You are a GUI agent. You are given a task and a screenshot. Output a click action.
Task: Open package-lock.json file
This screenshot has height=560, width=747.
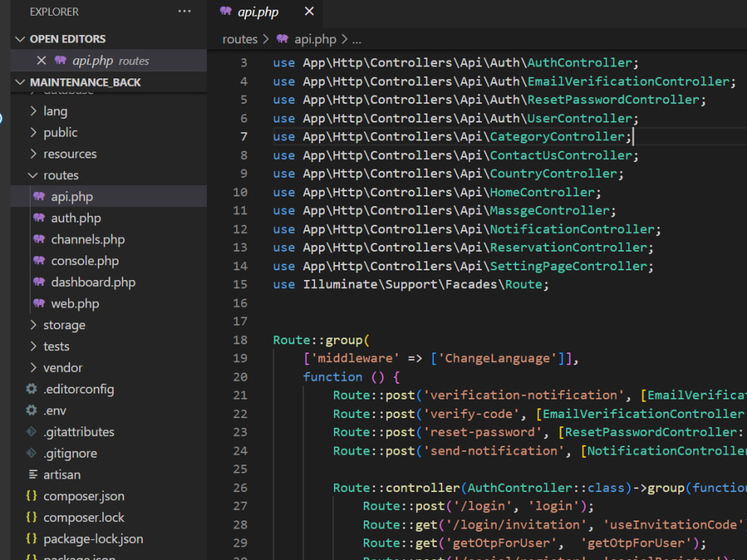tap(93, 539)
